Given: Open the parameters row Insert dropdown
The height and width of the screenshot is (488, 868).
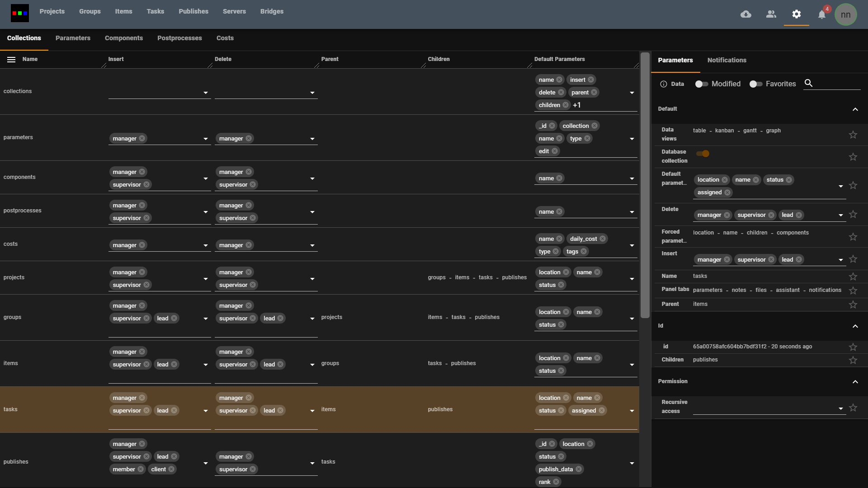Looking at the screenshot, I should click(x=206, y=139).
